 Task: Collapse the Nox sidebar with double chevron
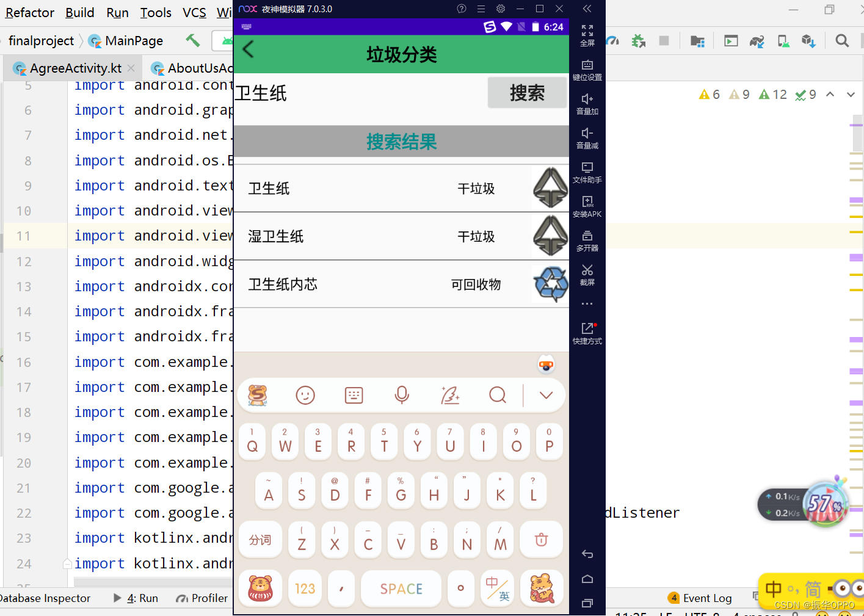pyautogui.click(x=587, y=9)
